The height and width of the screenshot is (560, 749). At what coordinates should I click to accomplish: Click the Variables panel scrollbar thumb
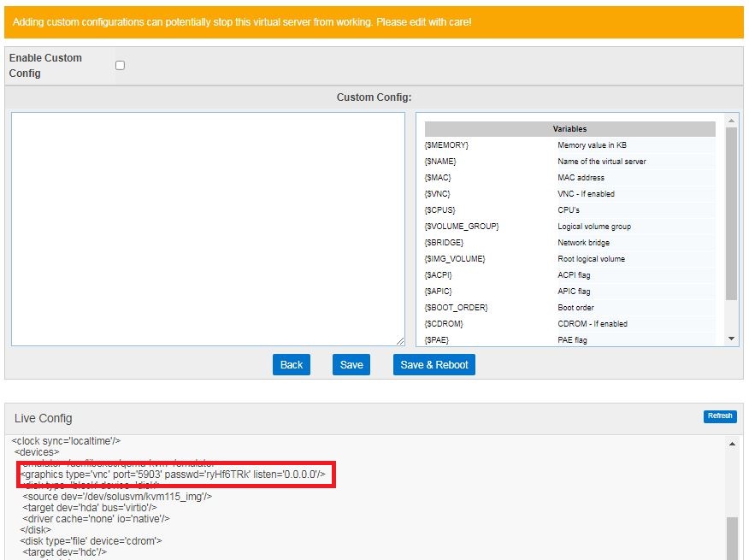(731, 214)
